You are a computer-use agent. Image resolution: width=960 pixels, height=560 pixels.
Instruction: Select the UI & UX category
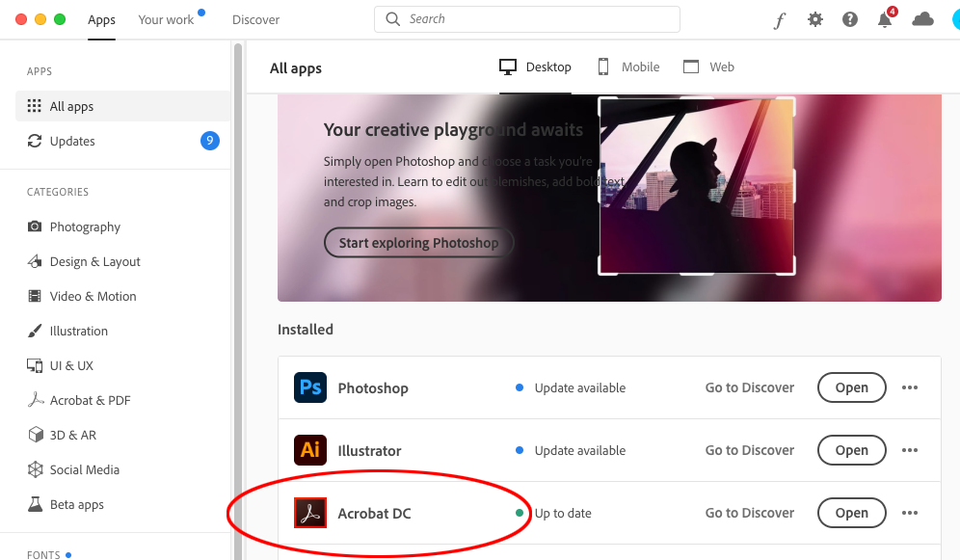[60, 365]
